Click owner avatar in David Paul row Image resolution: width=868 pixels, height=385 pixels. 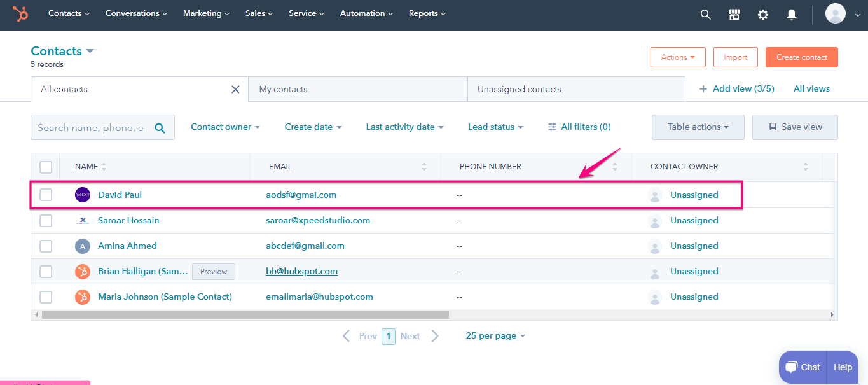pyautogui.click(x=655, y=195)
